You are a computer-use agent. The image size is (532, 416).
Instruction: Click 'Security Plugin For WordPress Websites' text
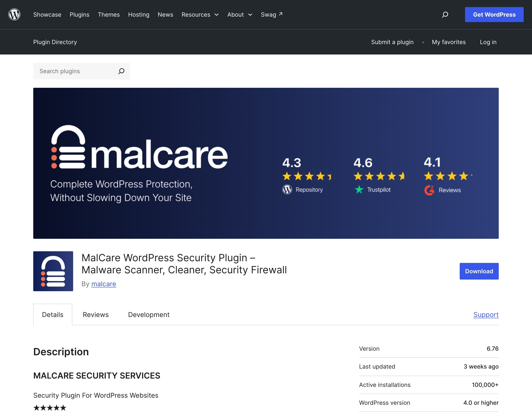pyautogui.click(x=96, y=395)
